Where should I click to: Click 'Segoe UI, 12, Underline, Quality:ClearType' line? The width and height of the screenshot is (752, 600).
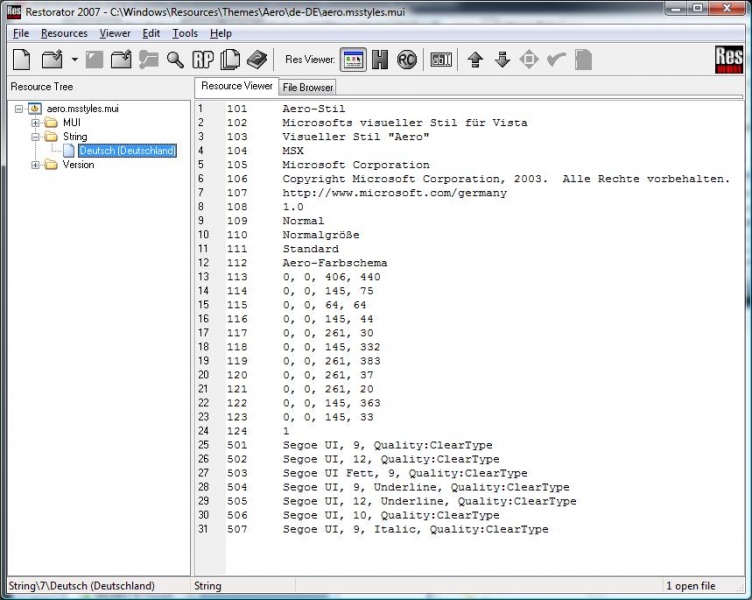(429, 501)
